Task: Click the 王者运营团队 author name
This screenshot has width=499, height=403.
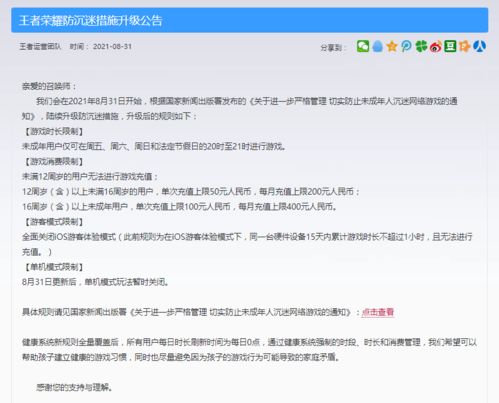Action: point(40,46)
